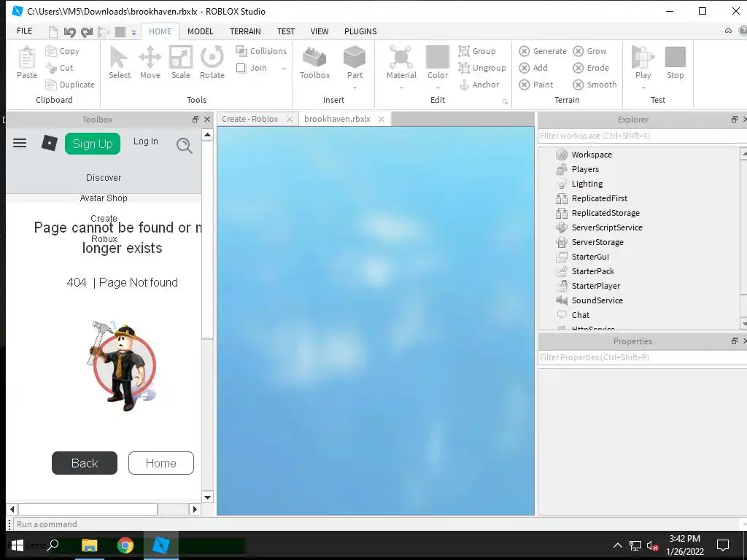Click the New file icon in quick access
Viewport: 747px width, 560px height.
[x=53, y=32]
